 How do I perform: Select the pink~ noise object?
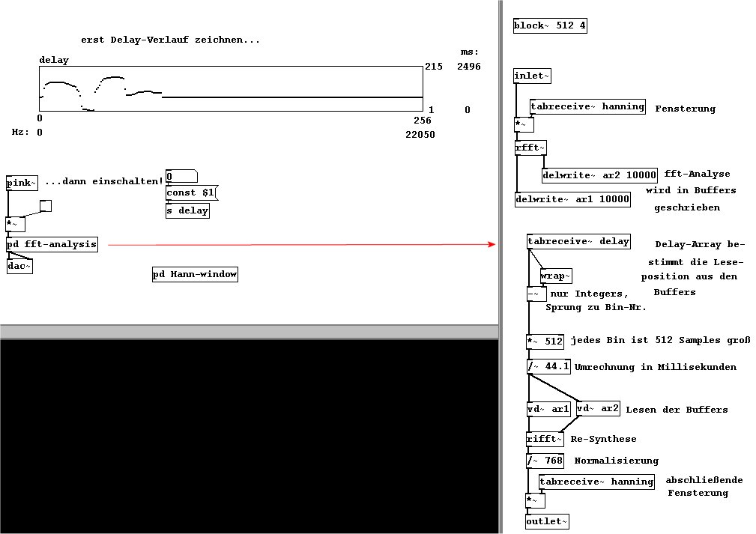22,183
